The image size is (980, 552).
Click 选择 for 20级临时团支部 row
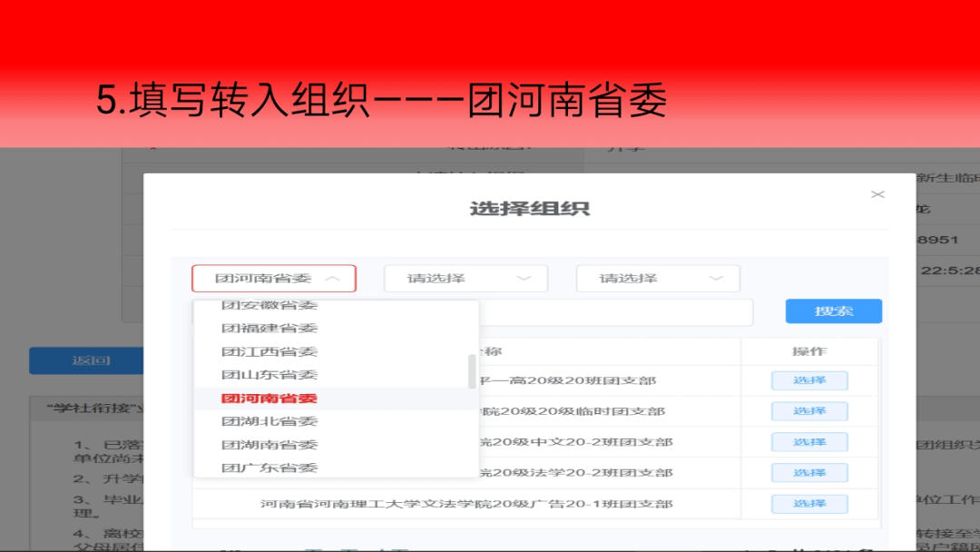[809, 410]
